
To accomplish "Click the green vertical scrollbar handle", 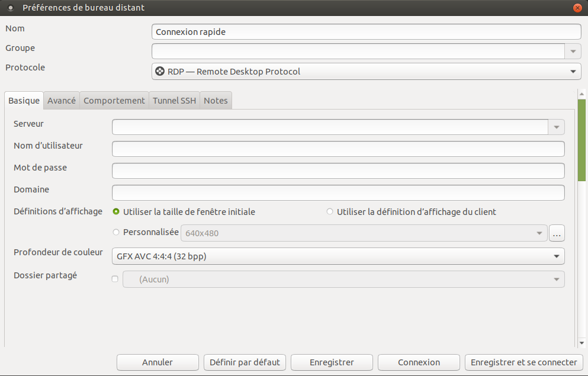I will pyautogui.click(x=582, y=140).
